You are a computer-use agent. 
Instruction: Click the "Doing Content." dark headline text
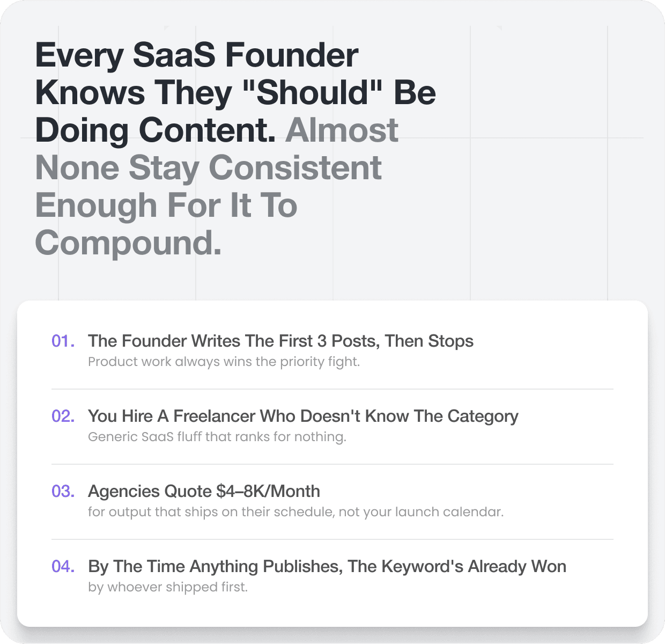[x=156, y=131]
